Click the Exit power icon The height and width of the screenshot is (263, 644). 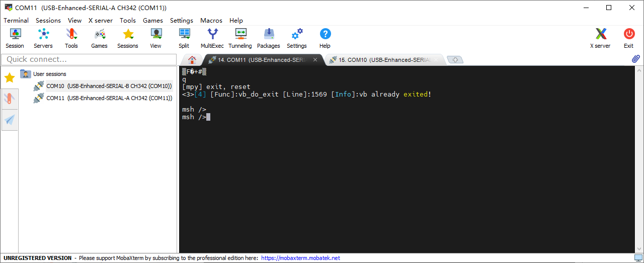[629, 38]
